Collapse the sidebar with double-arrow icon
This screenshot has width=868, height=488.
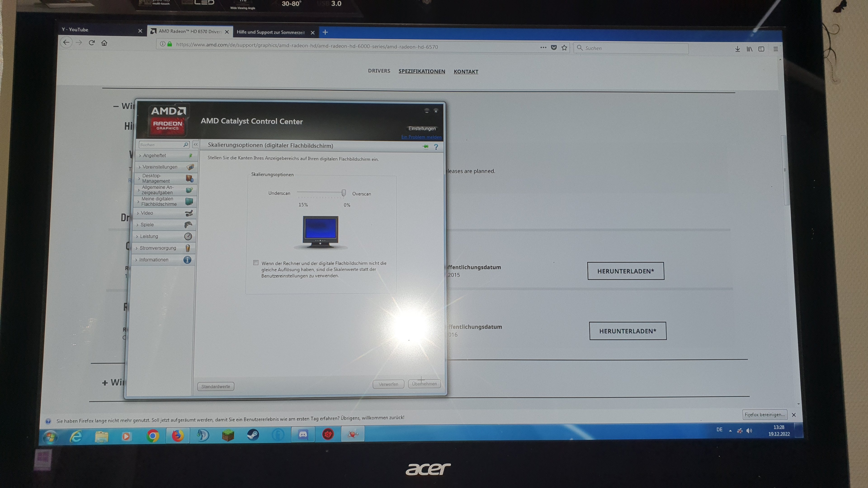coord(196,144)
